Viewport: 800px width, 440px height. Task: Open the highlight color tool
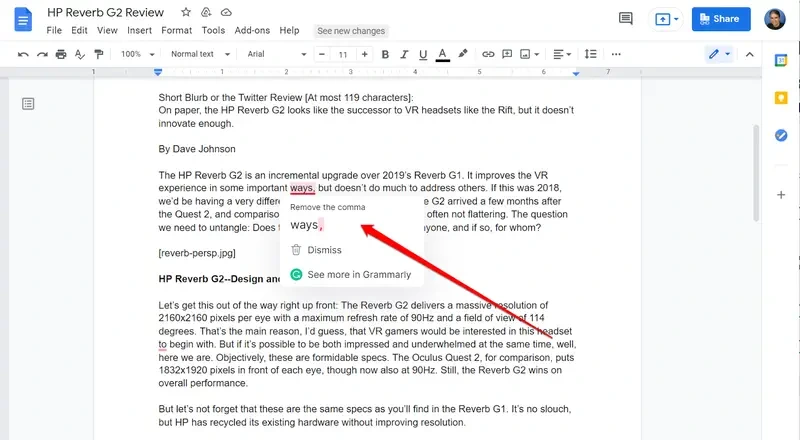coord(463,54)
